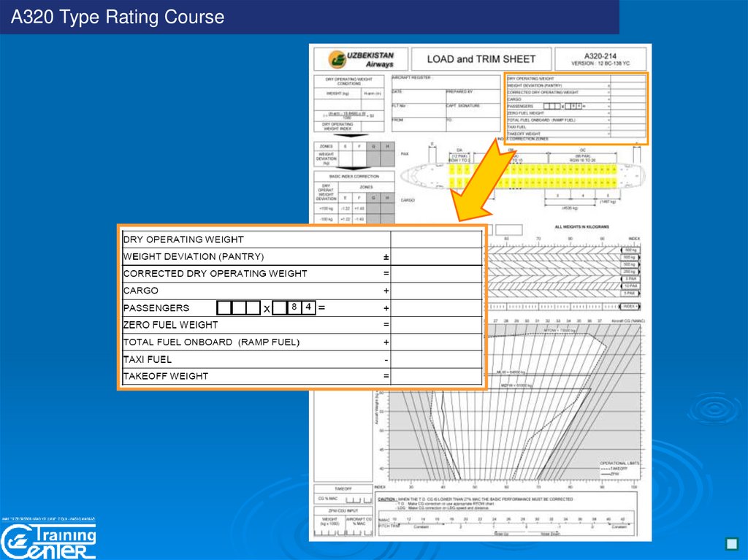Click the OPERATIONAL LIMITS legend on the CG chart
The width and height of the screenshot is (748, 560).
619,469
